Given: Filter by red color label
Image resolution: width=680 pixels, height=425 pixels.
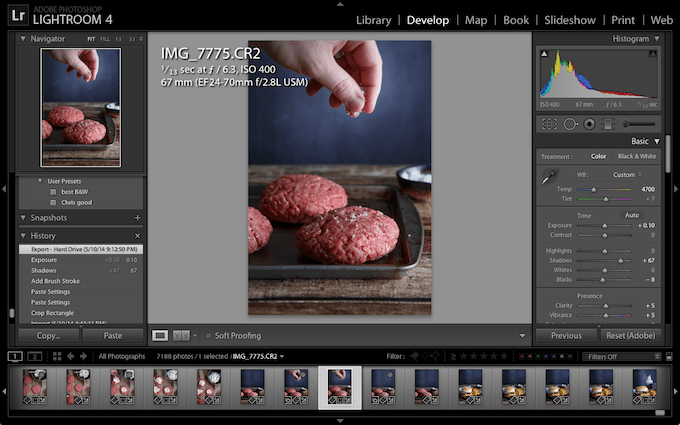Looking at the screenshot, I should [x=522, y=356].
